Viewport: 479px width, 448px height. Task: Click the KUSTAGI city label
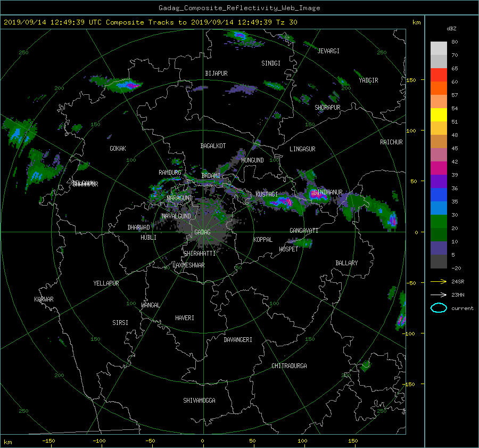point(267,194)
